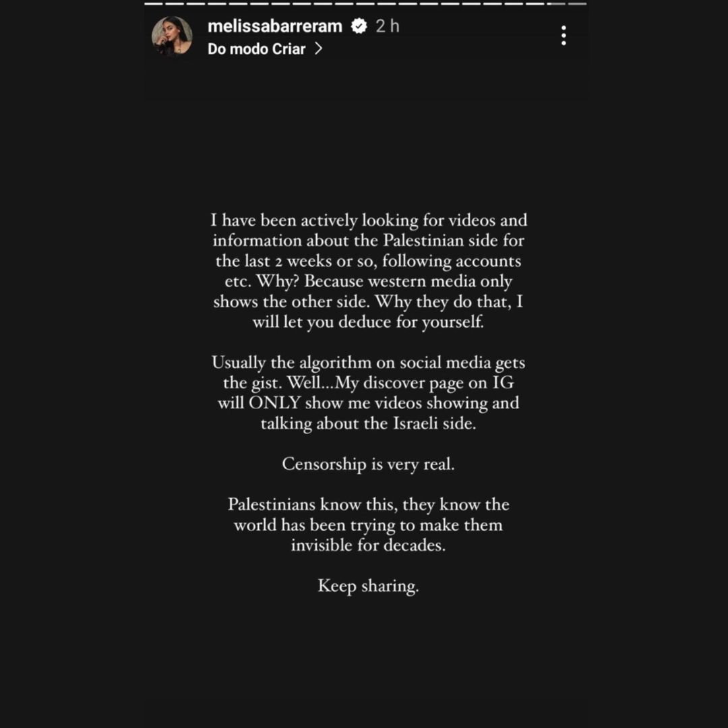Click the 2 h story timestamp

click(388, 26)
